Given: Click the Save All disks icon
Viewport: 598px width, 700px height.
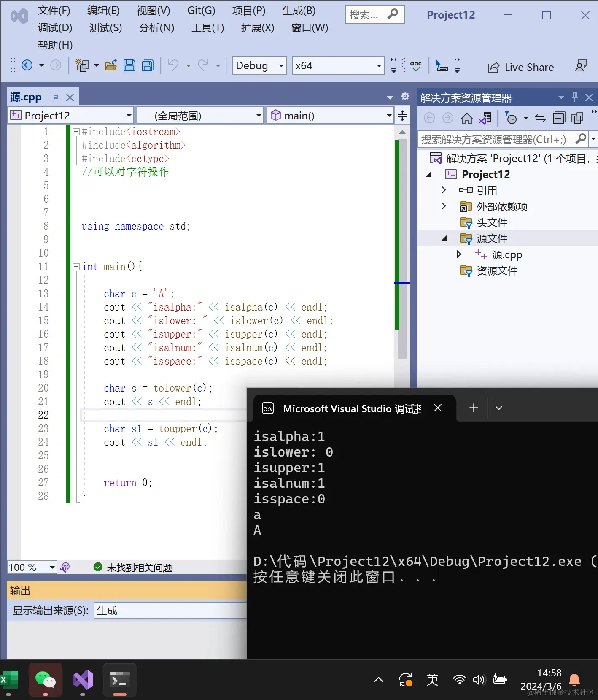Looking at the screenshot, I should (x=148, y=65).
